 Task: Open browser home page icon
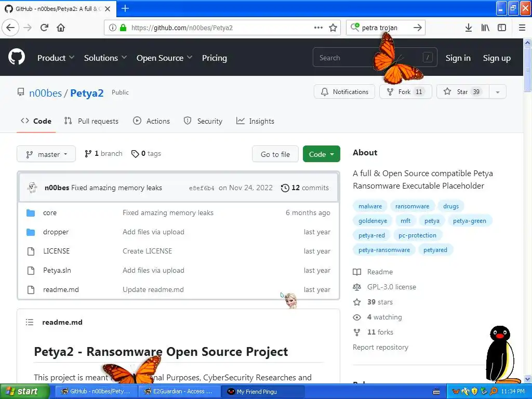pos(61,28)
